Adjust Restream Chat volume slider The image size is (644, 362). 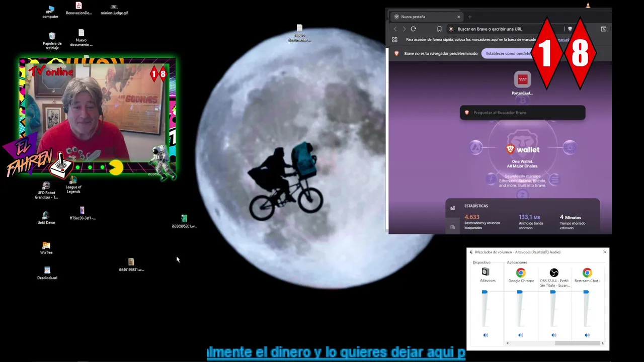[x=586, y=292]
